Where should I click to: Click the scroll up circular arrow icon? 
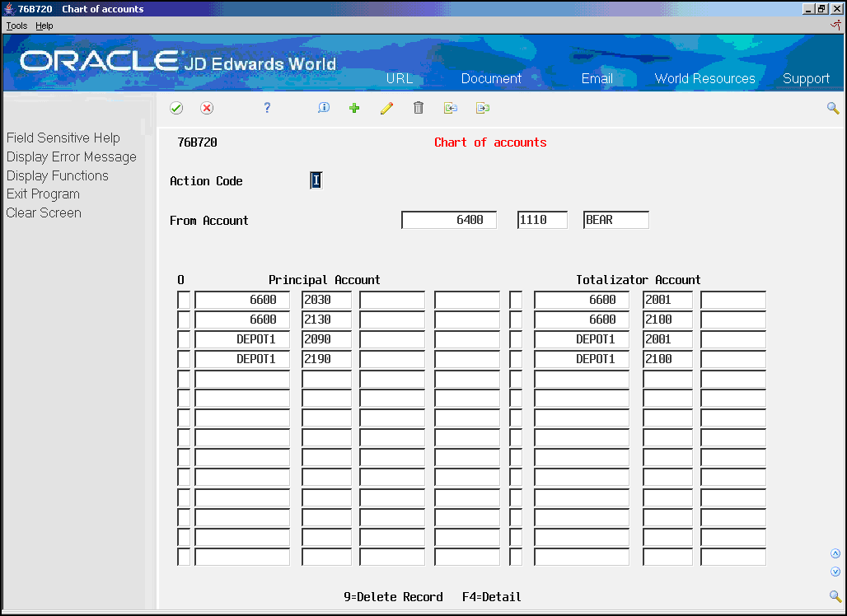pos(835,553)
